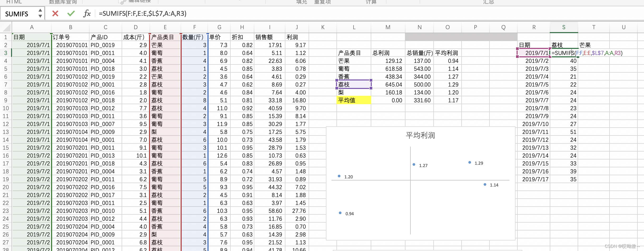This screenshot has height=251, width=644.
Task: Click chart data point labeled 1.14
Action: tap(485, 184)
